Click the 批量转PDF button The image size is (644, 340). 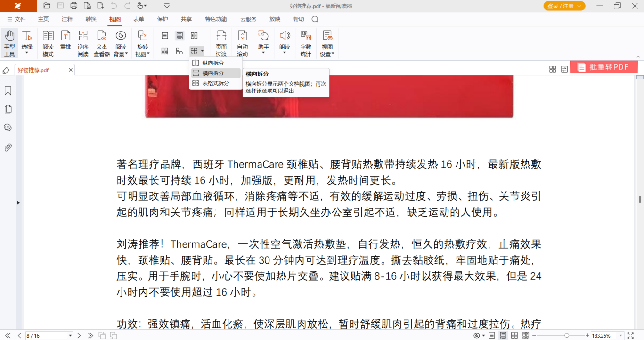coord(603,67)
